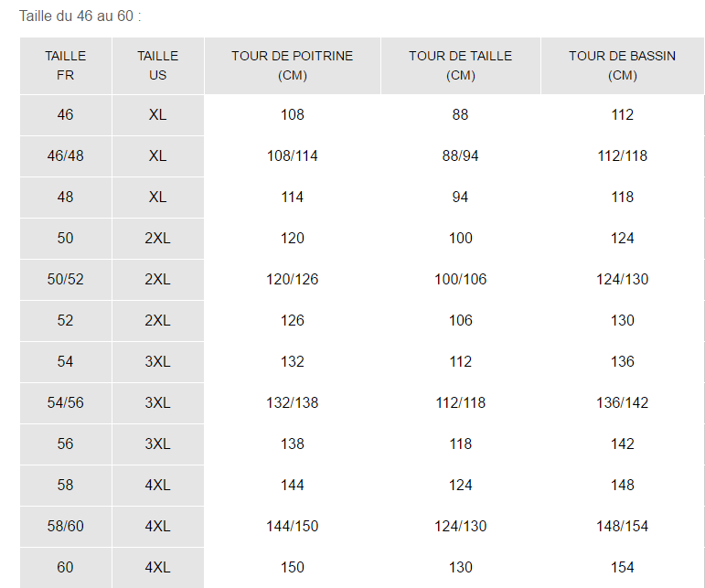Screen dimensions: 705x588
Task: Click the chest value 108/114
Action: click(292, 155)
